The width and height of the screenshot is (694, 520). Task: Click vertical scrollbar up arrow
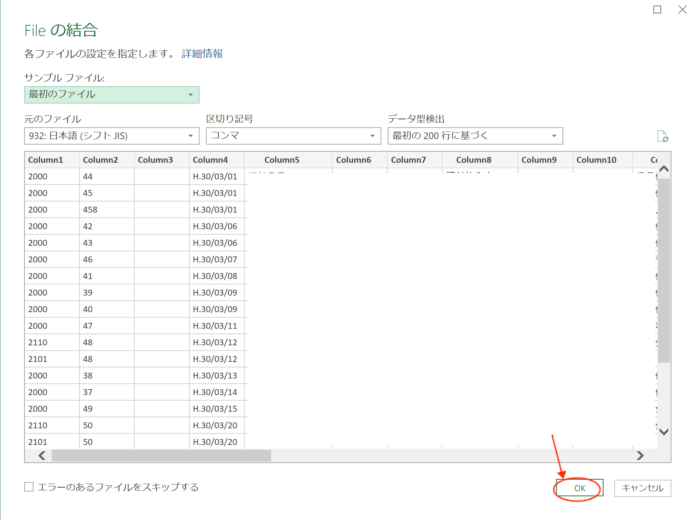pos(663,162)
